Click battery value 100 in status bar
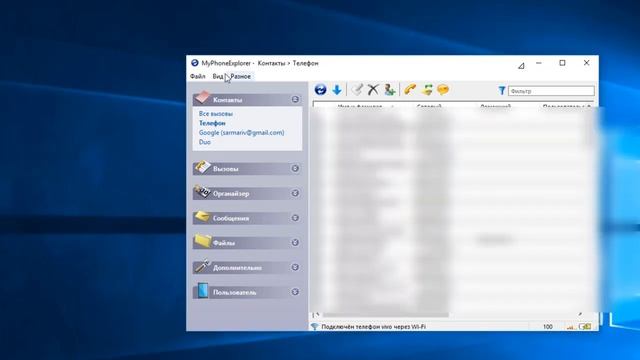The width and height of the screenshot is (640, 360). [x=548, y=327]
